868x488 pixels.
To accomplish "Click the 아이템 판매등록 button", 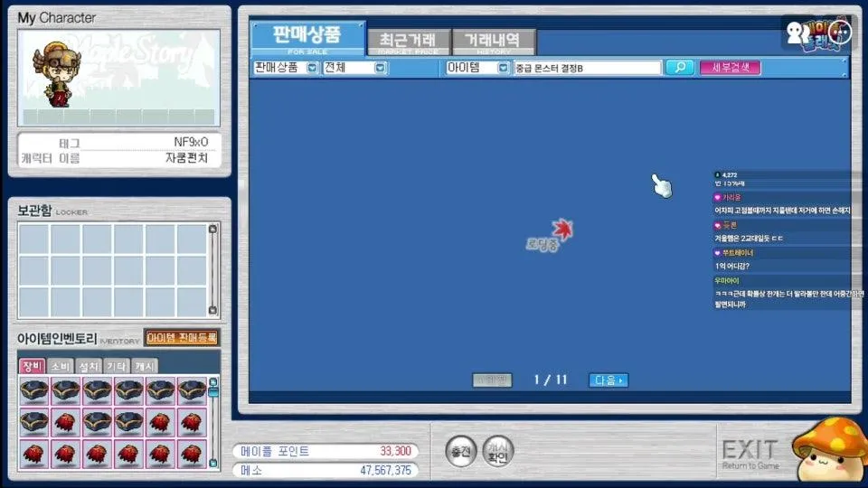I will pyautogui.click(x=182, y=337).
